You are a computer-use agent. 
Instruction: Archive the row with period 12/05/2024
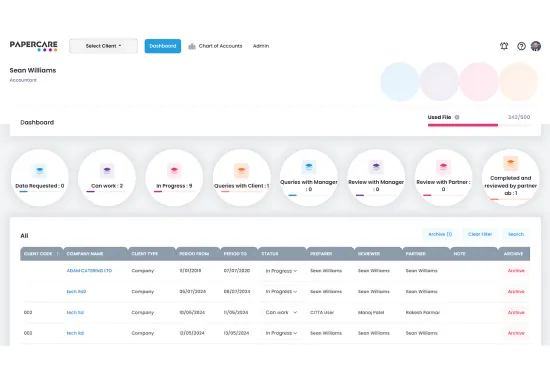(x=516, y=333)
